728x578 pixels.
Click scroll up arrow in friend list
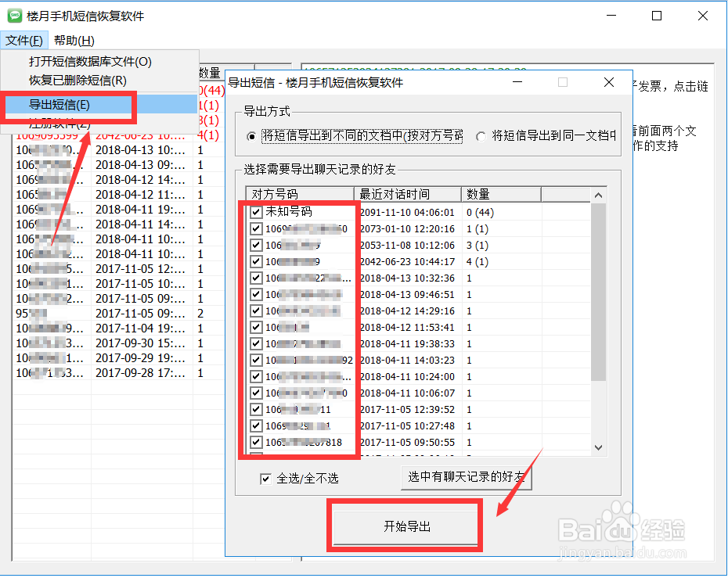[x=599, y=196]
